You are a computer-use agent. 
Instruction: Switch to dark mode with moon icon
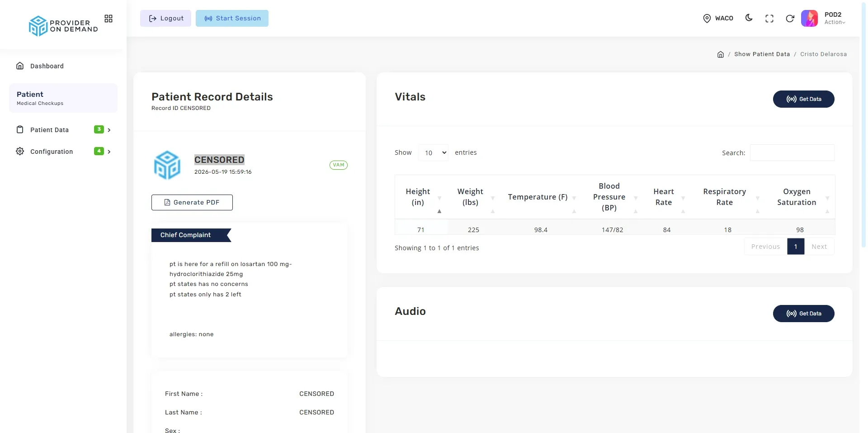pos(749,18)
